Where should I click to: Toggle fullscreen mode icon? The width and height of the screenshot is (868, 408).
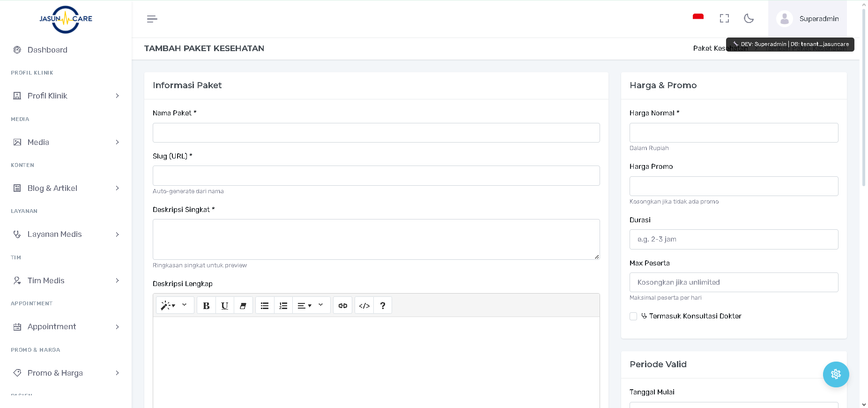724,19
